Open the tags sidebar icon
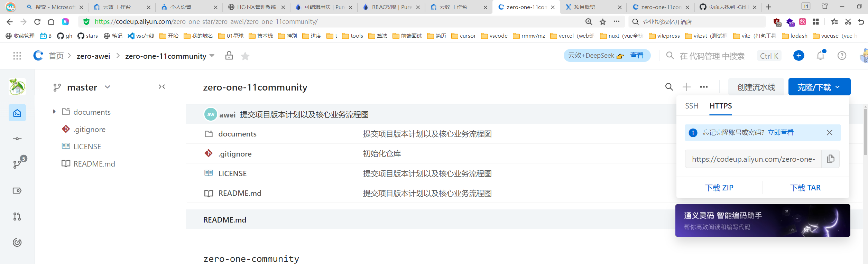 pyautogui.click(x=17, y=191)
